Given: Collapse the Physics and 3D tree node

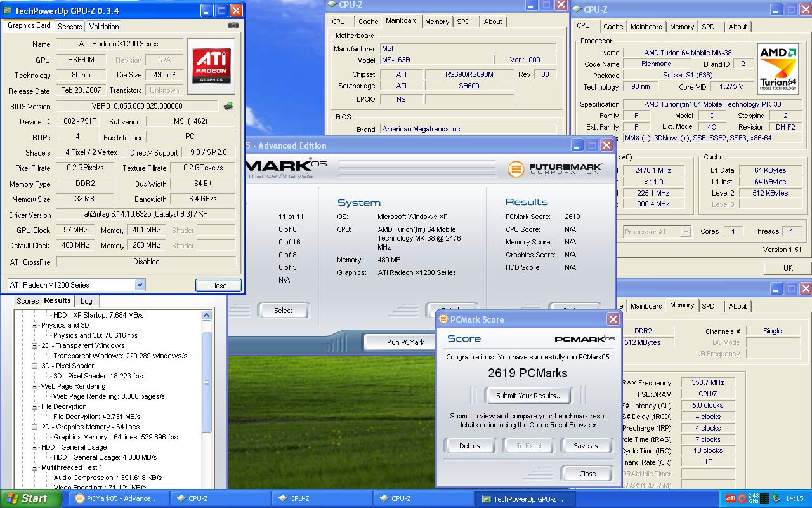Looking at the screenshot, I should tap(35, 325).
